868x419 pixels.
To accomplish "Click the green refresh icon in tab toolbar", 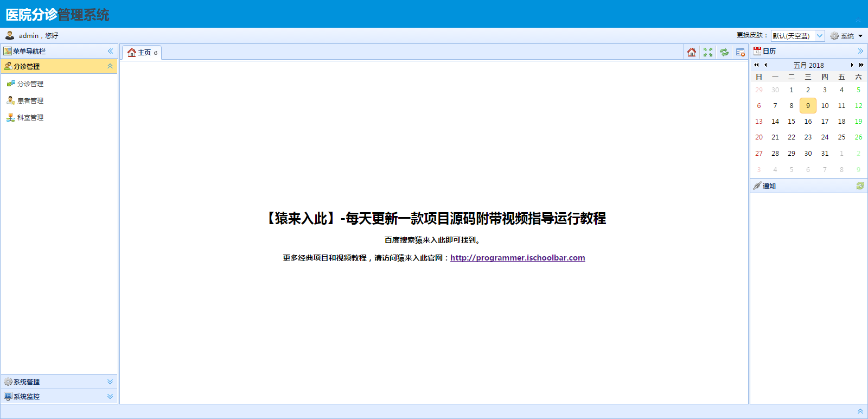I will [724, 52].
